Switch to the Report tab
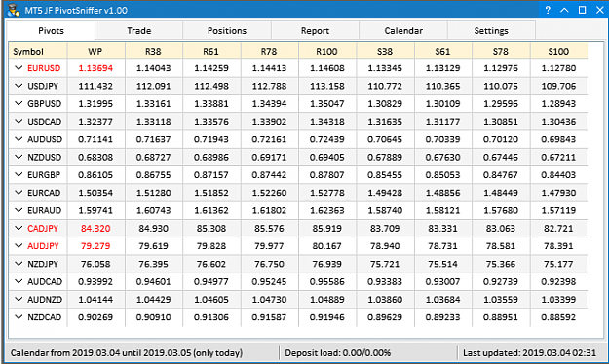609x364 pixels. [315, 30]
